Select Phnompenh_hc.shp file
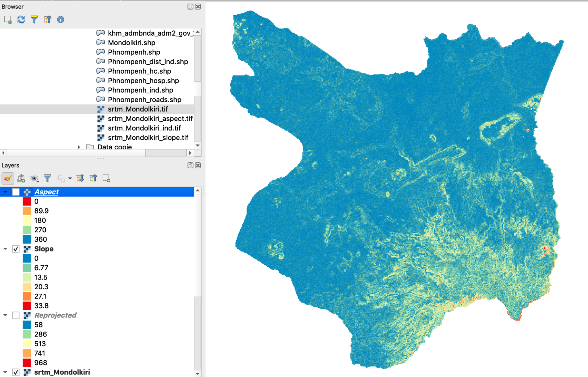Image resolution: width=588 pixels, height=377 pixels. [140, 71]
